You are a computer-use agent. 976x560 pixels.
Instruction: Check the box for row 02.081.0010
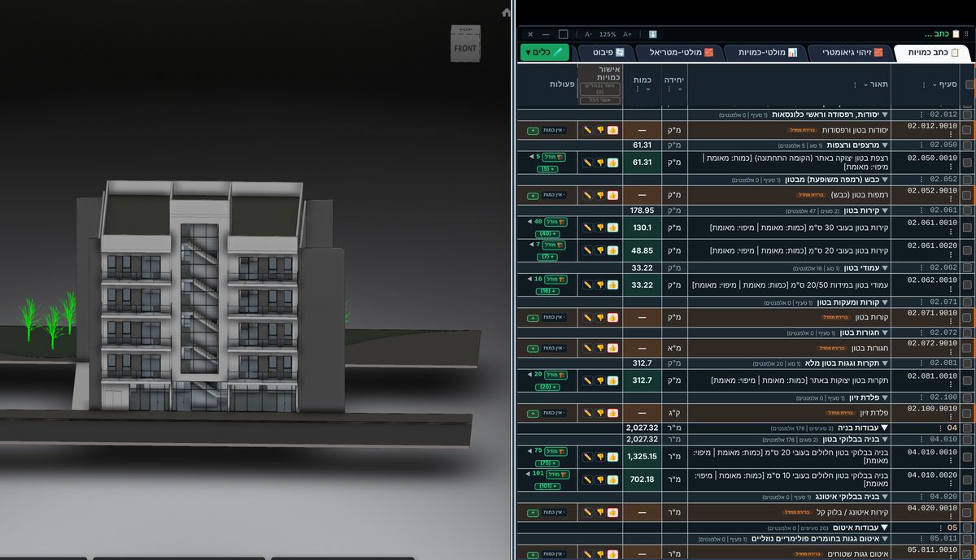point(967,380)
